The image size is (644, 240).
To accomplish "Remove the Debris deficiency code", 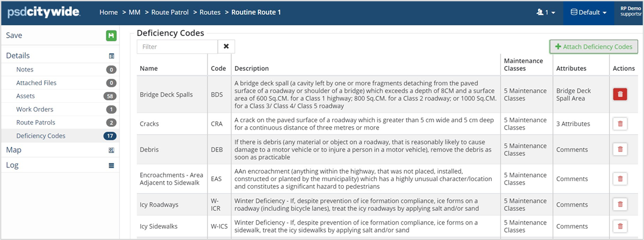I will 619,149.
